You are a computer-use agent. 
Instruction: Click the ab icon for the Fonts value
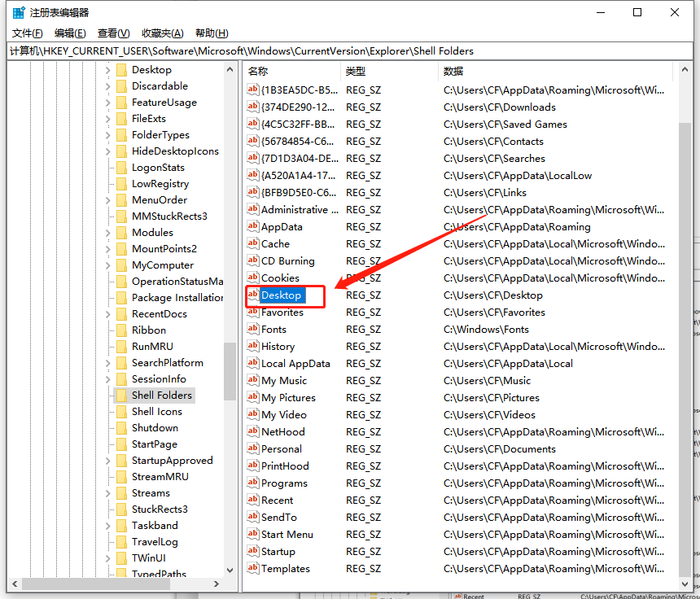[252, 329]
